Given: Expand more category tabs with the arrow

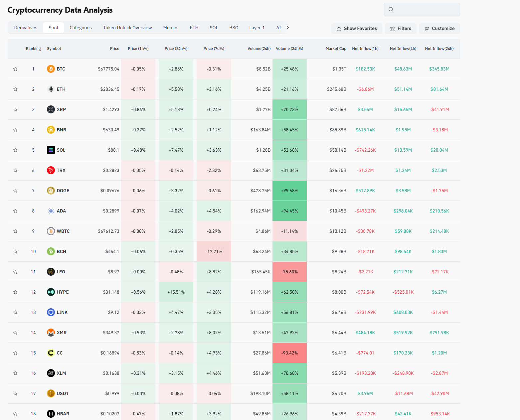Looking at the screenshot, I should pyautogui.click(x=288, y=28).
